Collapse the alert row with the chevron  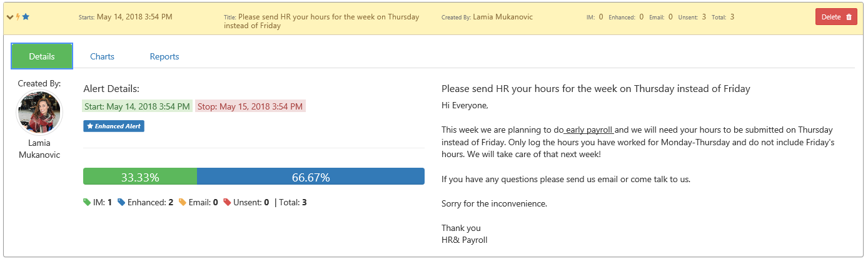(9, 17)
